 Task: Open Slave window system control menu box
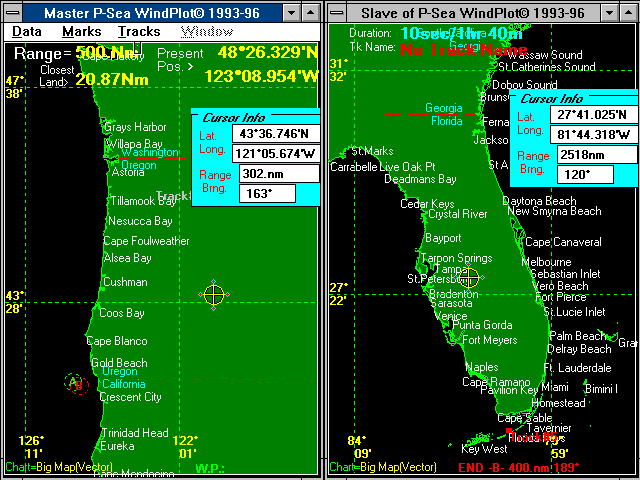coord(337,13)
